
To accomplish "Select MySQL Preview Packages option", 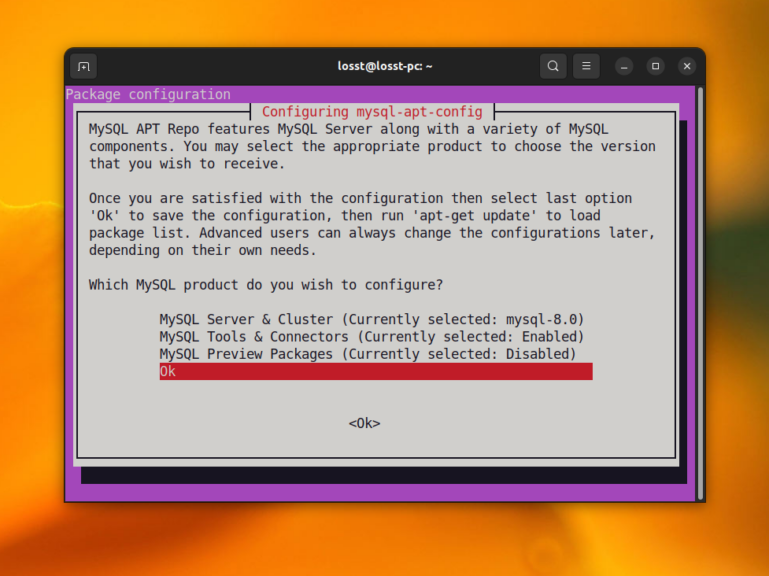I will click(376, 354).
